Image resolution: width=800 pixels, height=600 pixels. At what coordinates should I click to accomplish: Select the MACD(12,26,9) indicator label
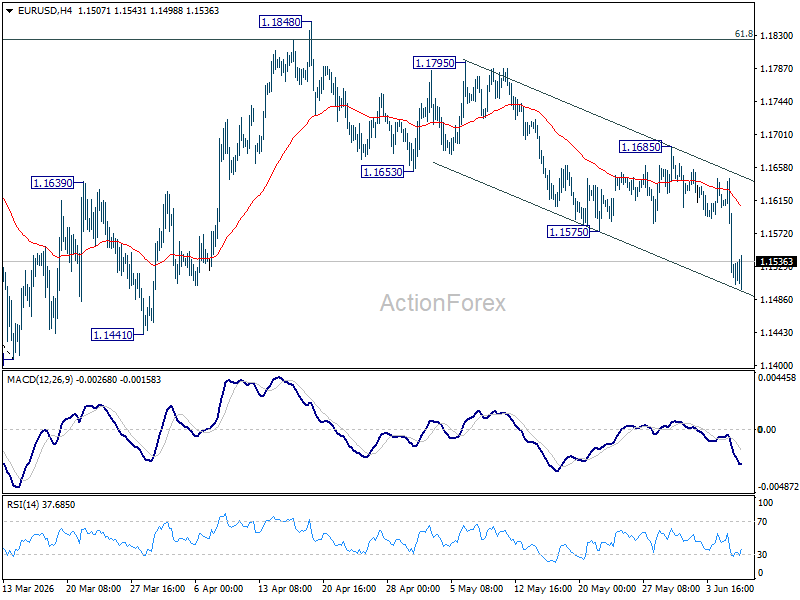(x=40, y=380)
